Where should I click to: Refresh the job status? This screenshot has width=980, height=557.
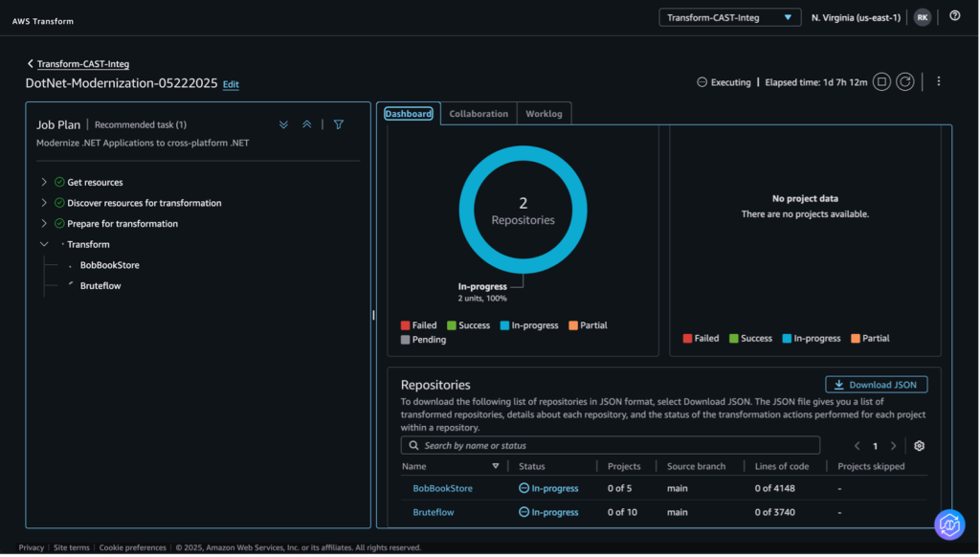[905, 81]
